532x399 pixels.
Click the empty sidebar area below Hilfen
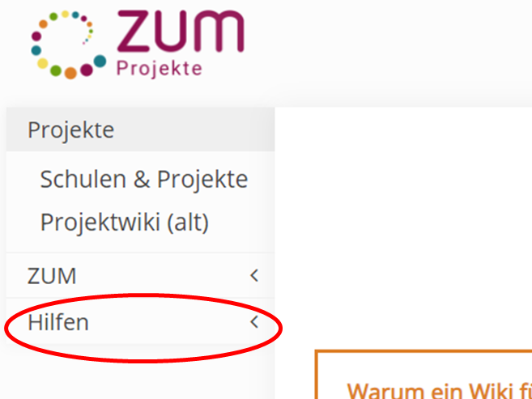tap(140, 373)
